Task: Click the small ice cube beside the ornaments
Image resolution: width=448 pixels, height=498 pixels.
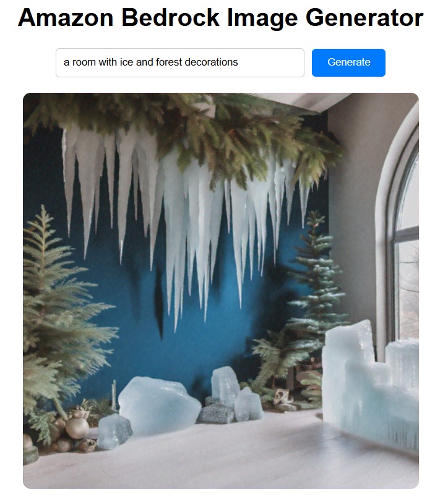Action: tap(114, 431)
